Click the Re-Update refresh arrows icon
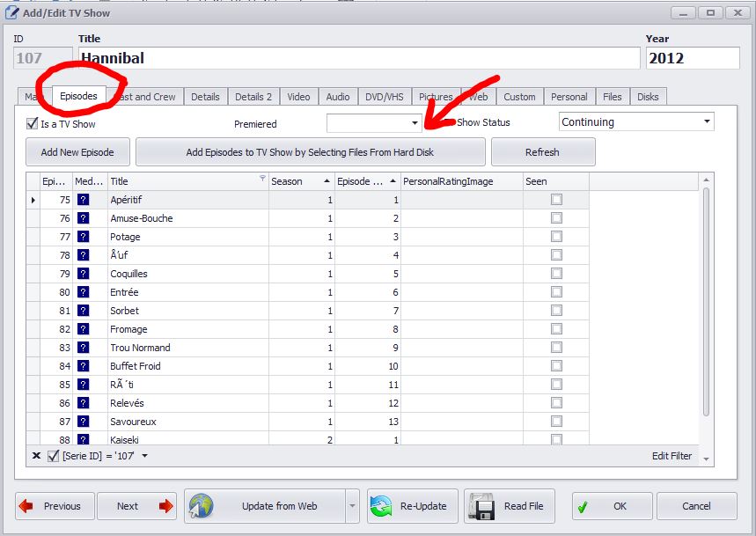The height and width of the screenshot is (536, 756). (x=383, y=506)
